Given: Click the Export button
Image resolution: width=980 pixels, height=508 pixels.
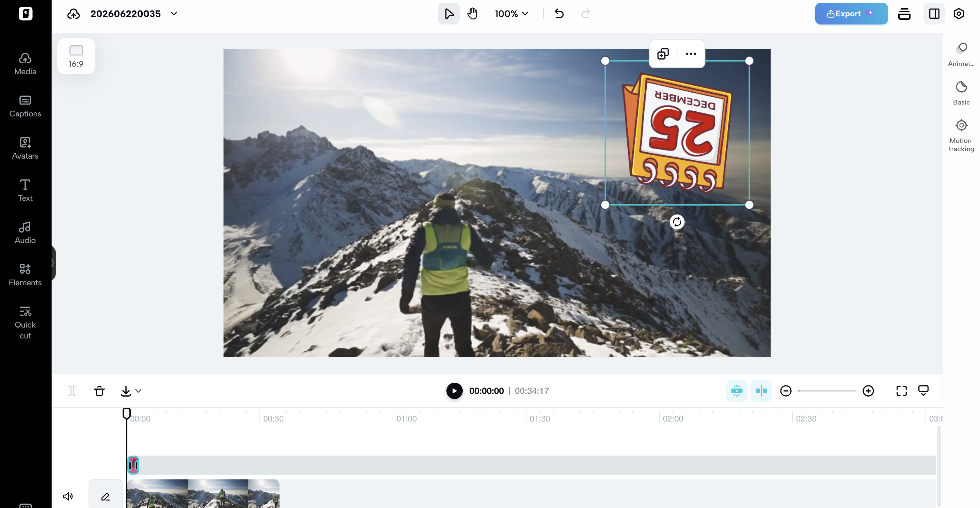Looking at the screenshot, I should tap(851, 14).
